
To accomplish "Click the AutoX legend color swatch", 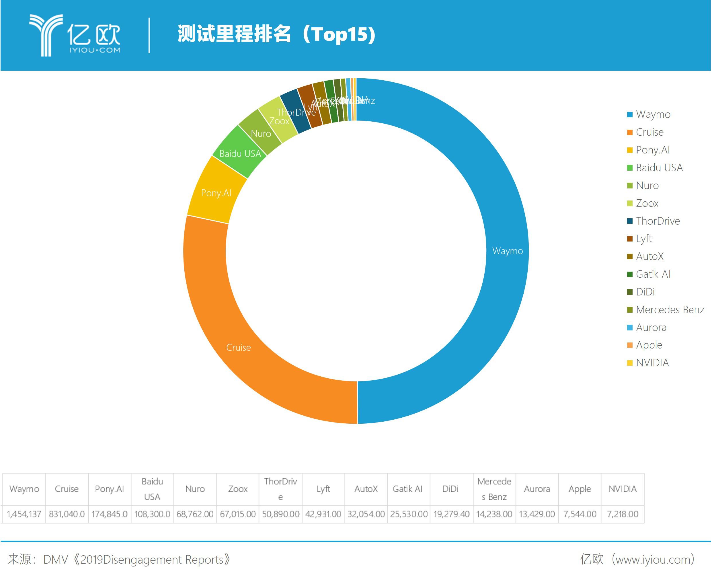I will click(630, 256).
